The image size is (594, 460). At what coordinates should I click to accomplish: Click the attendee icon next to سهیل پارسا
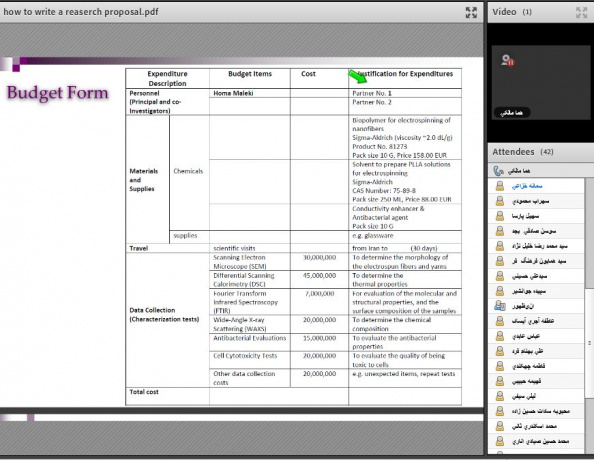500,216
